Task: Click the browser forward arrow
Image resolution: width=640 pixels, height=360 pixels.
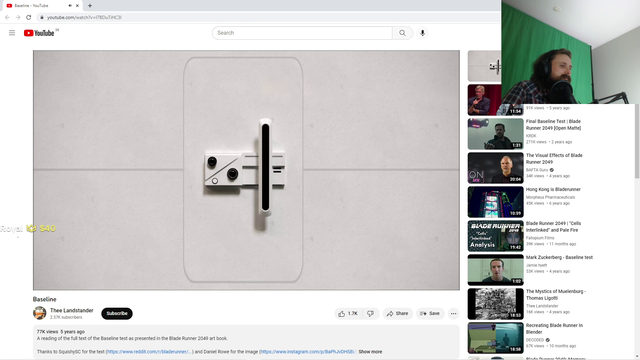Action: (18, 17)
